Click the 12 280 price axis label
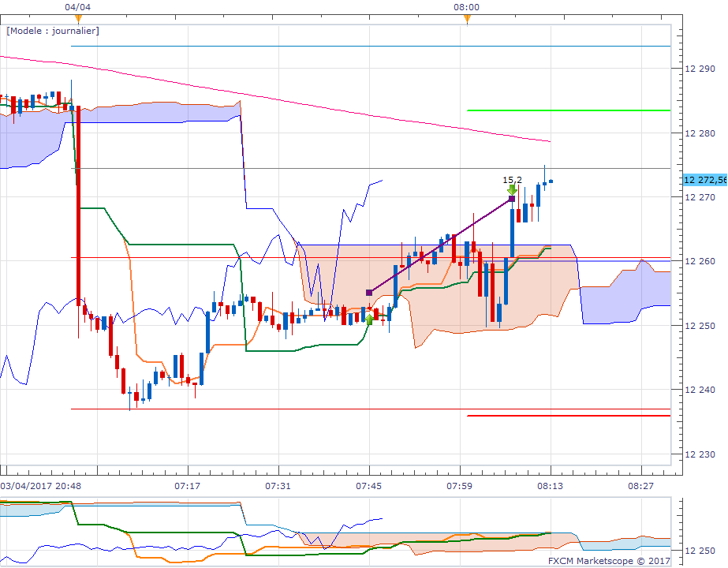 tap(700, 133)
